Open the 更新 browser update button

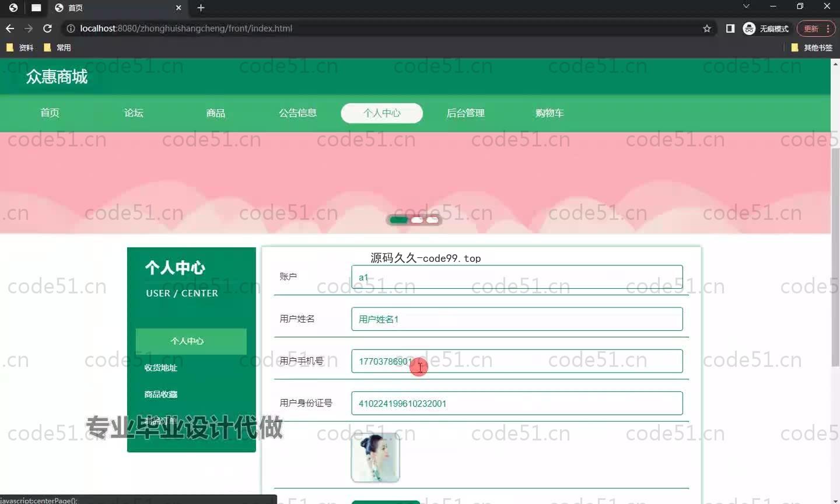click(816, 28)
